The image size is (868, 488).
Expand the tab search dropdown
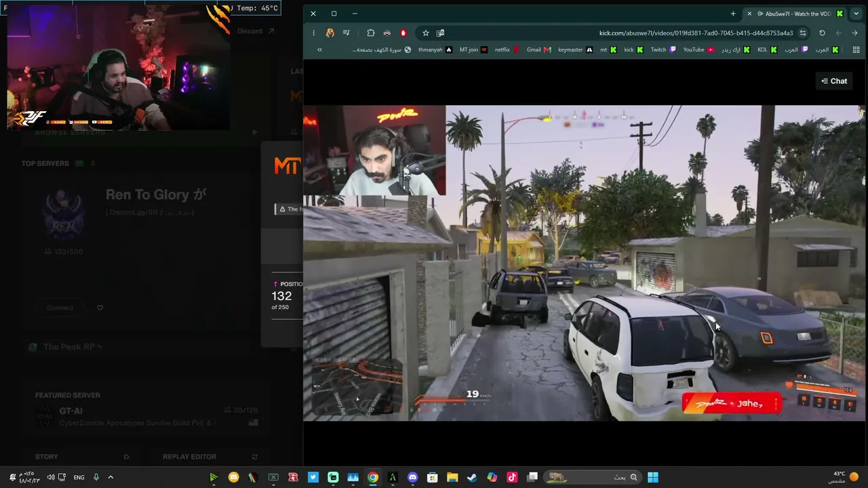point(856,14)
